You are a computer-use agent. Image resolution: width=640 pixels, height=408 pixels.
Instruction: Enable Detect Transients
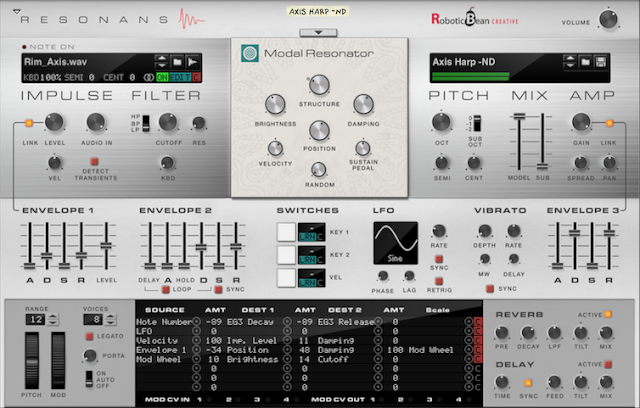click(x=94, y=161)
